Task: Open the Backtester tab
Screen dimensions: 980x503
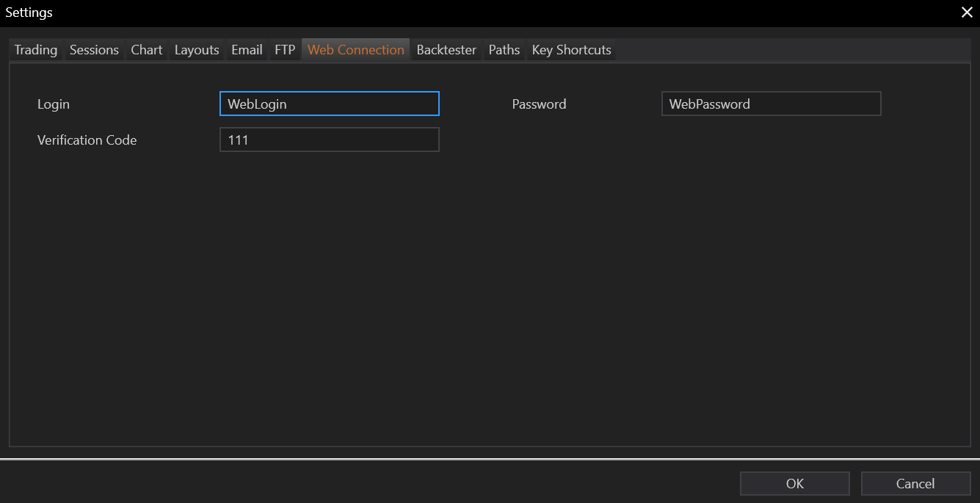Action: point(446,50)
